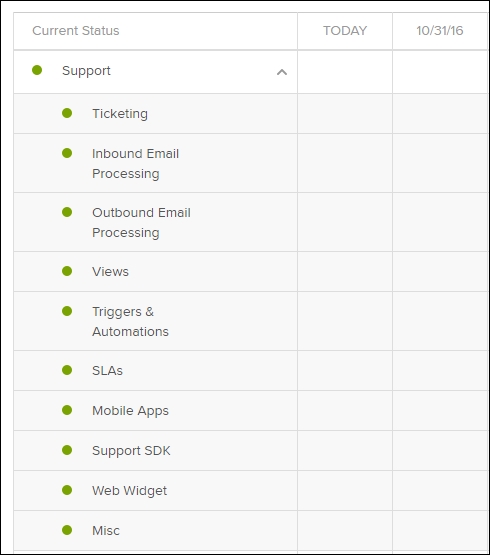This screenshot has height=555, width=490.
Task: Click green status dot beside SLAs
Action: 67,370
